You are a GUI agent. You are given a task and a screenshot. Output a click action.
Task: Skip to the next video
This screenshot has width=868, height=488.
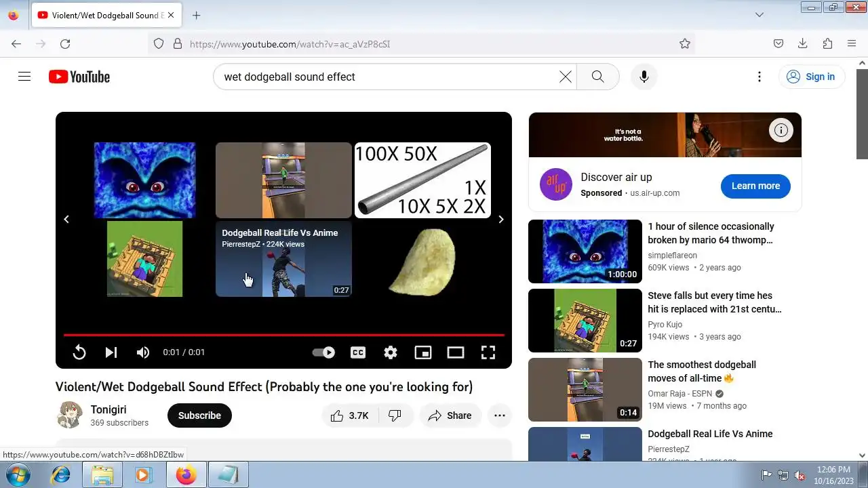click(111, 352)
